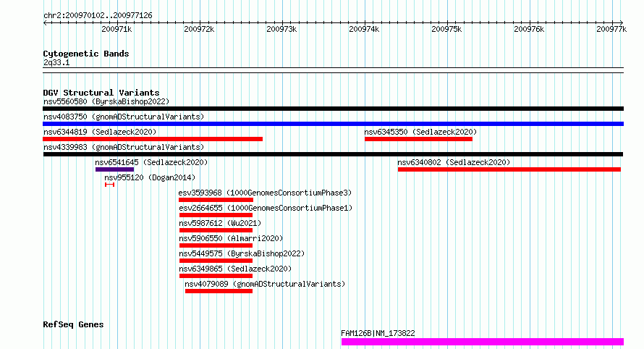Click the 200973k ruler label
The height and width of the screenshot is (349, 644).
click(281, 29)
